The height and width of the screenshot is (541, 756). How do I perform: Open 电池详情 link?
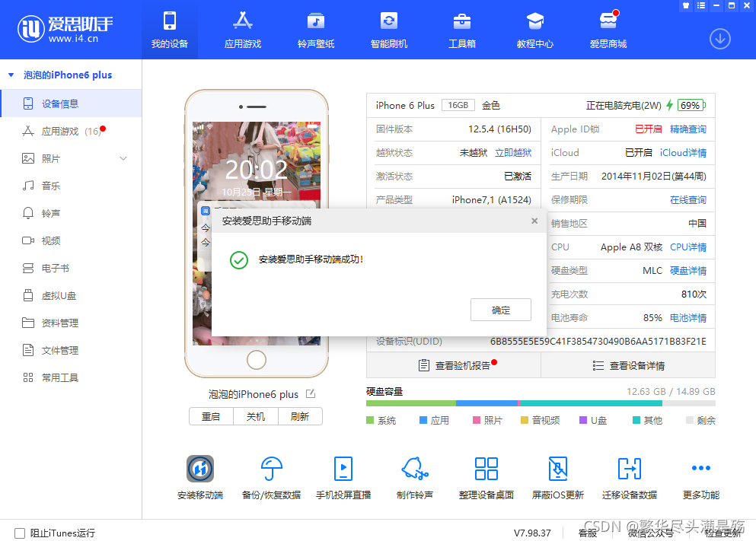[x=688, y=318]
